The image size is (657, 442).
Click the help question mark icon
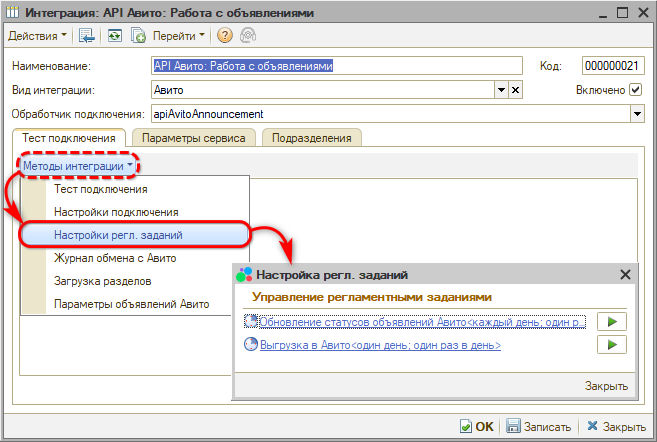click(x=224, y=35)
